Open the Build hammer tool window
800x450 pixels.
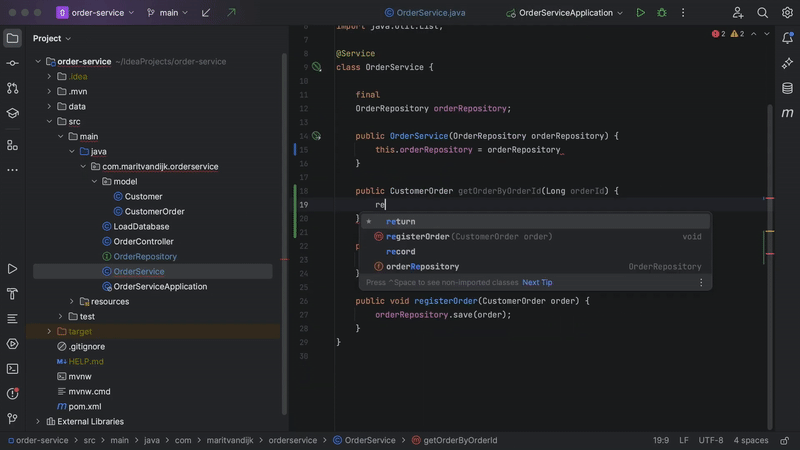coord(12,294)
